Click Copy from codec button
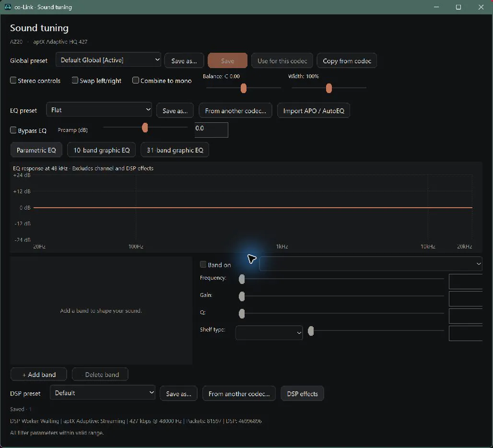Viewport: 493px width, 448px height. pyautogui.click(x=347, y=60)
